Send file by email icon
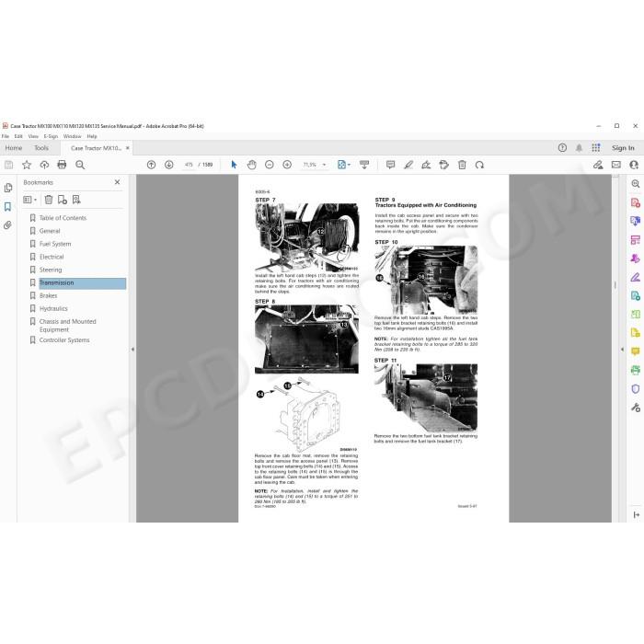The image size is (644, 644). coord(616,165)
